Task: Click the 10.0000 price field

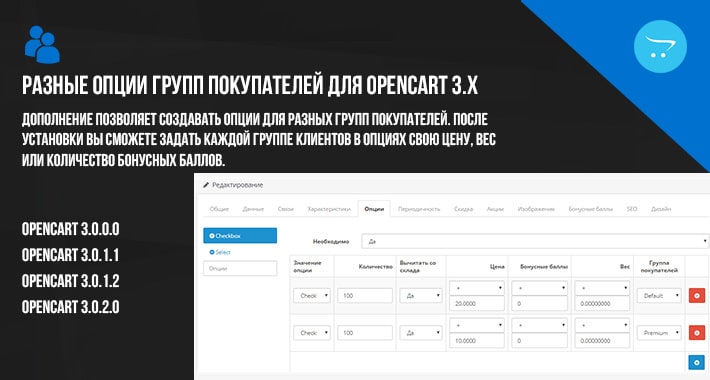Action: coord(477,341)
